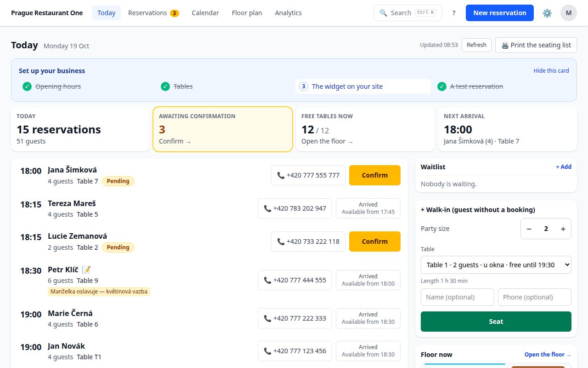Confirm Jana Šimková's reservation
Viewport: 588px width, 368px height.
[375, 175]
